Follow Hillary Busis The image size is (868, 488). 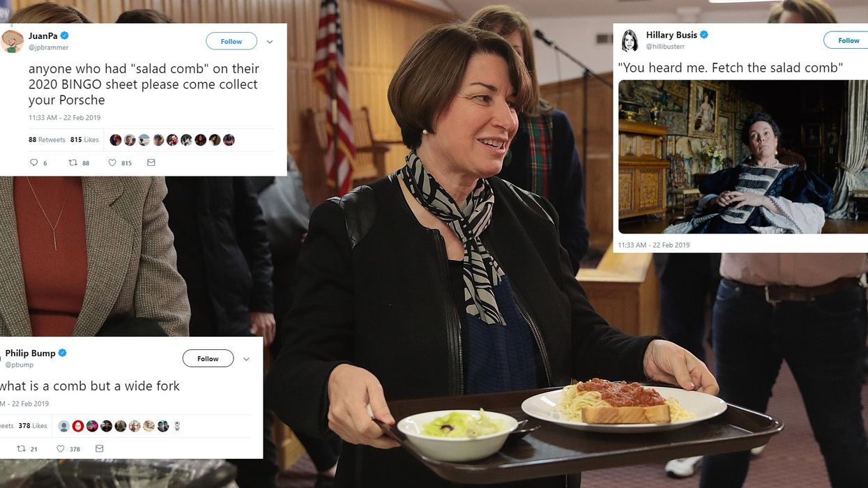click(846, 40)
